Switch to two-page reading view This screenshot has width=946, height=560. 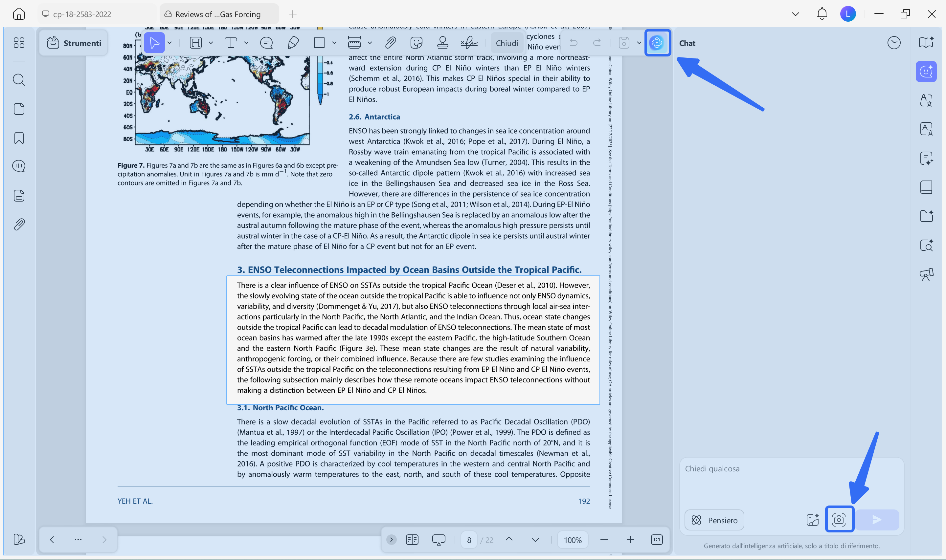(412, 540)
